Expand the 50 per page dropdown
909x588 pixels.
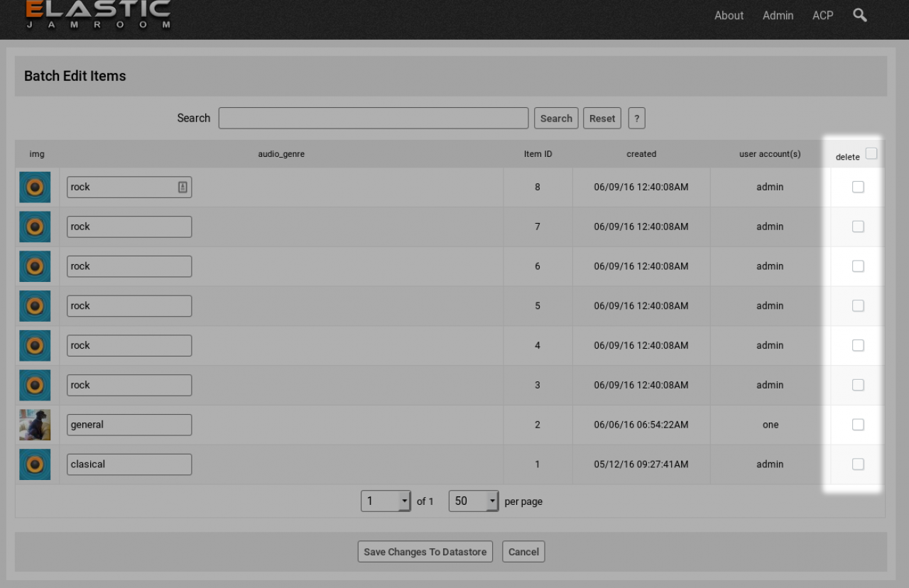[x=474, y=501]
